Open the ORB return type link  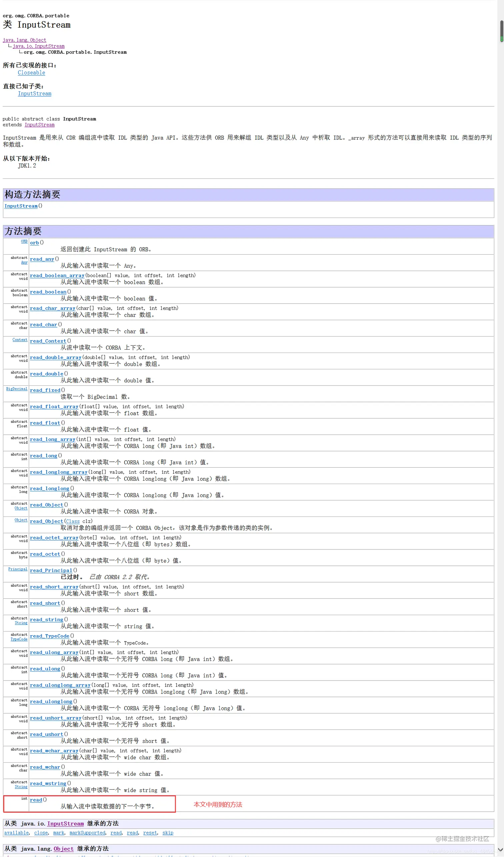pos(24,242)
